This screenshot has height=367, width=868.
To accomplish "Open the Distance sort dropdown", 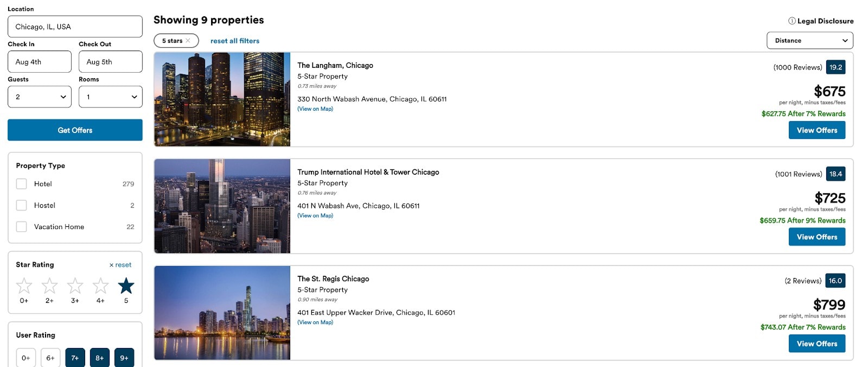I will coord(810,40).
